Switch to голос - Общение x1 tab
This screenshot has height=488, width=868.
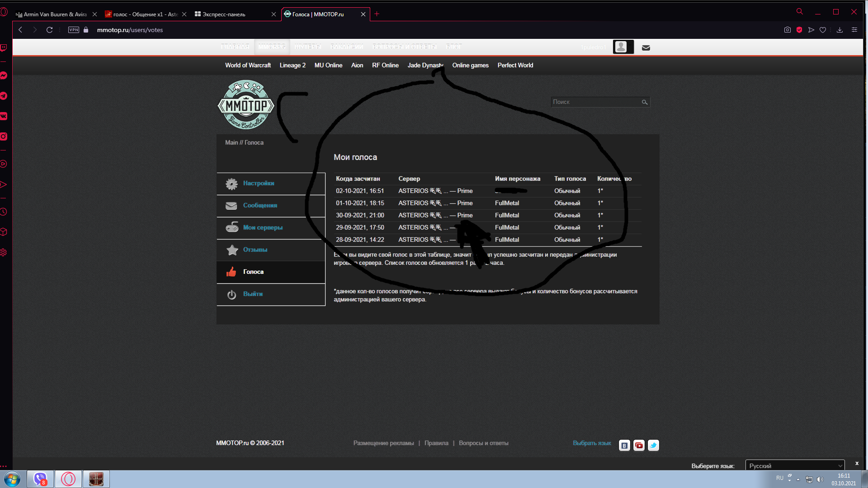[145, 14]
